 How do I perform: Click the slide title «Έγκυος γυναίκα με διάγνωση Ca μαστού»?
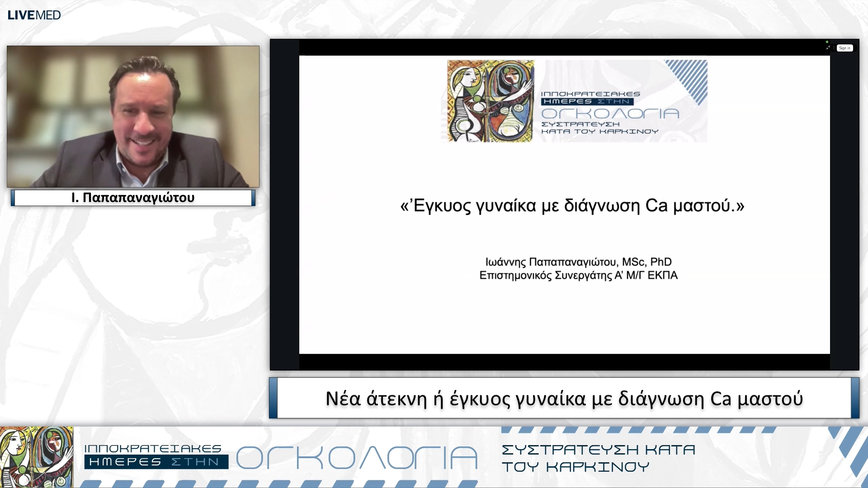pos(572,206)
